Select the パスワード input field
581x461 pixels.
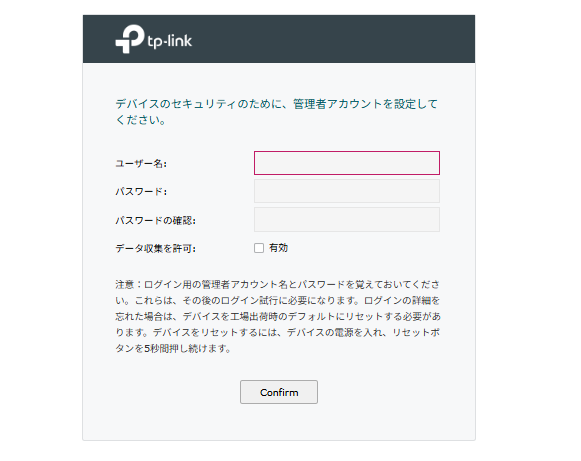[x=347, y=191]
